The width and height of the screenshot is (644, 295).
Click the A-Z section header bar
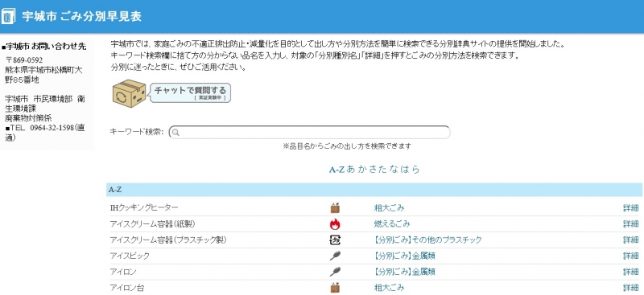(x=374, y=190)
